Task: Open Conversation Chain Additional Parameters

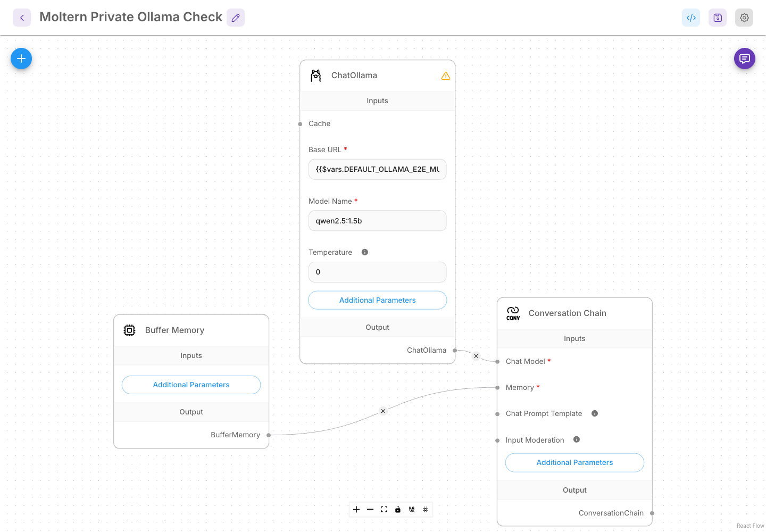Action: 574,462
